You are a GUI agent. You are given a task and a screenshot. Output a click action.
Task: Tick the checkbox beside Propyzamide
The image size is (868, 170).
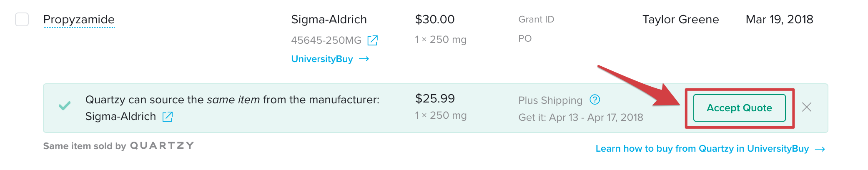pyautogui.click(x=22, y=20)
